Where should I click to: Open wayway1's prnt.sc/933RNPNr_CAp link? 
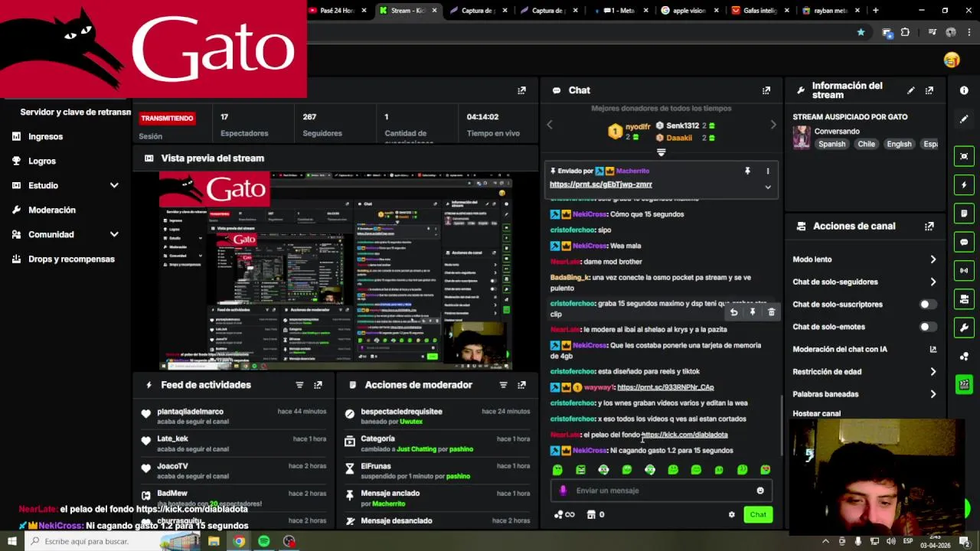[x=665, y=387]
